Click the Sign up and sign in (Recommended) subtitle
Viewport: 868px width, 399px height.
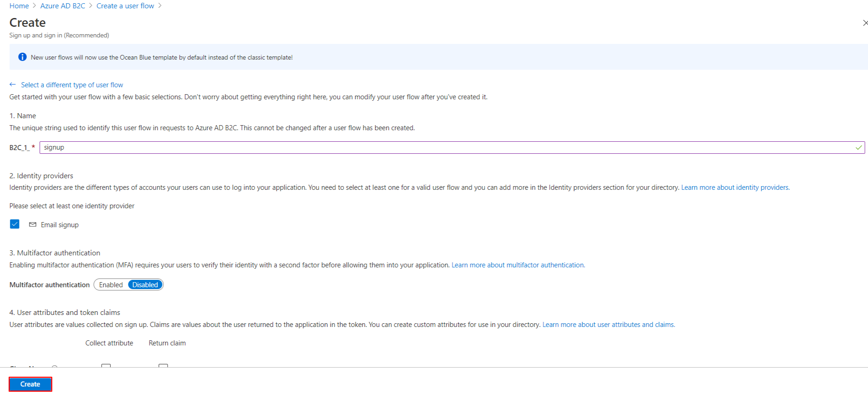pyautogui.click(x=59, y=35)
